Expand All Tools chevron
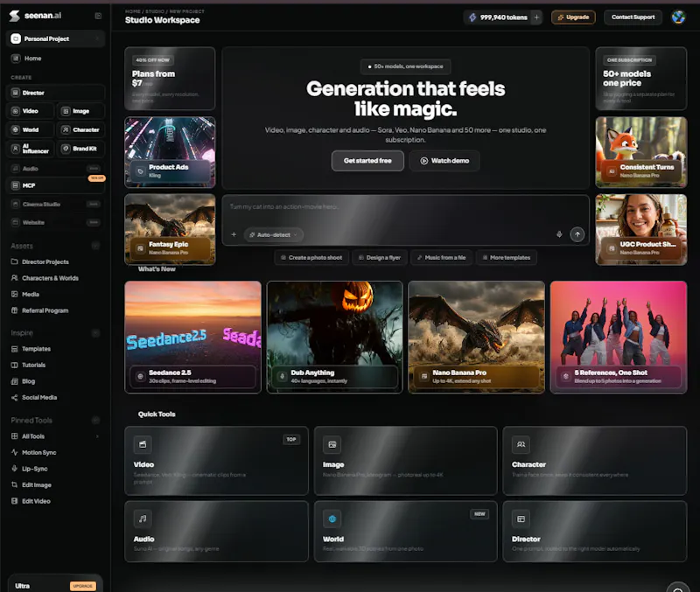Screen dimensions: 700x592 tap(97, 436)
